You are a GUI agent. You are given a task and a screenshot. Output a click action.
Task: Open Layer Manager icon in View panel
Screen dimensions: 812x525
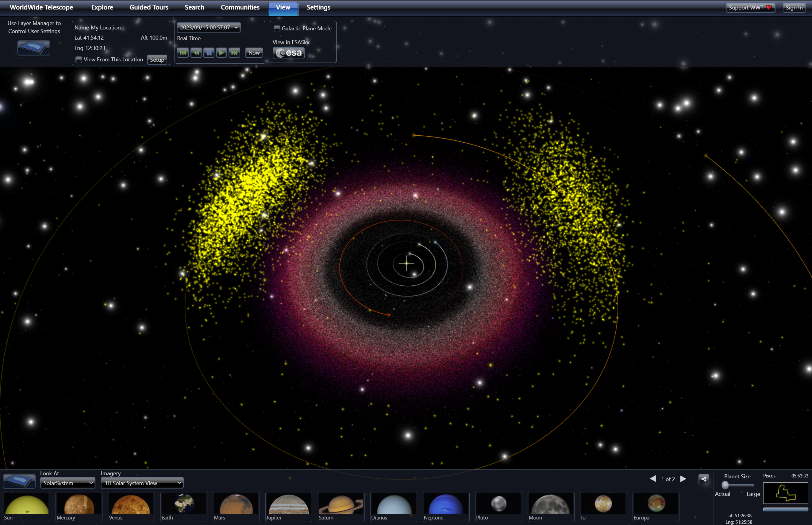pyautogui.click(x=33, y=48)
